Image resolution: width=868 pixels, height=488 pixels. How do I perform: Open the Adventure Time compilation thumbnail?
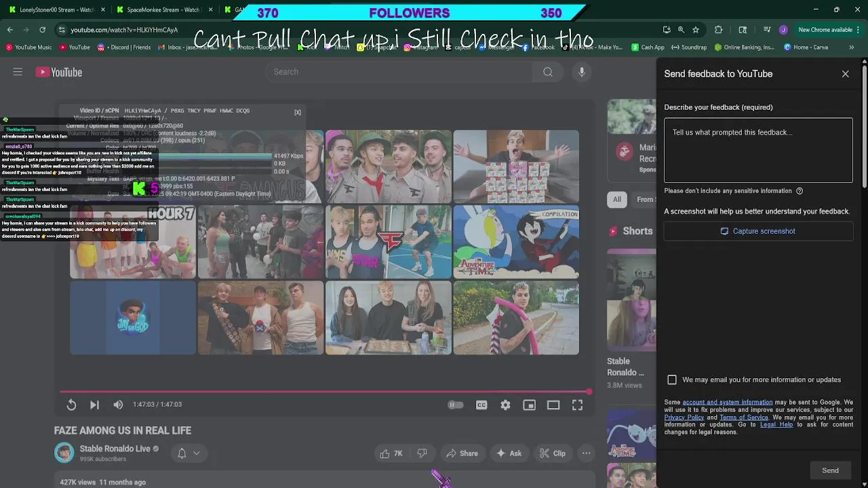coord(516,242)
